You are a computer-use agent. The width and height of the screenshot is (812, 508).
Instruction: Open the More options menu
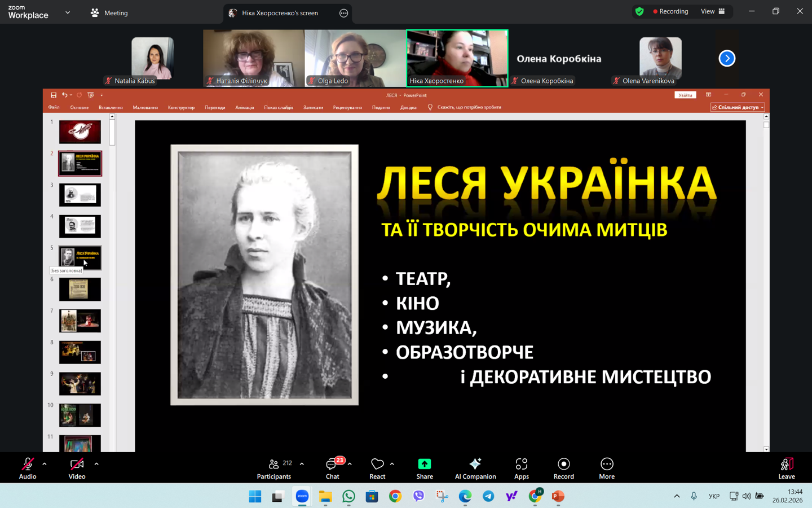[x=606, y=468]
